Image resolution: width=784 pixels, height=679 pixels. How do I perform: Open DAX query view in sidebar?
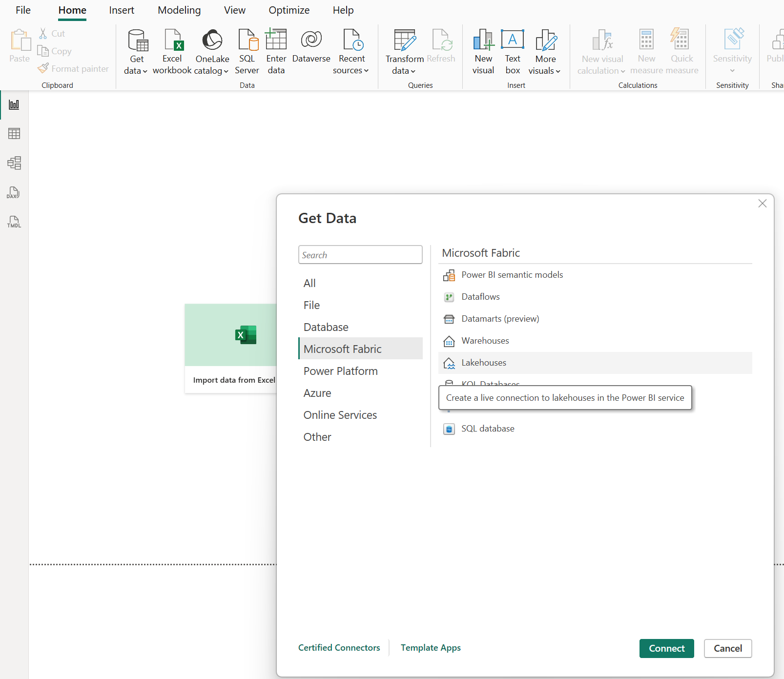tap(14, 192)
